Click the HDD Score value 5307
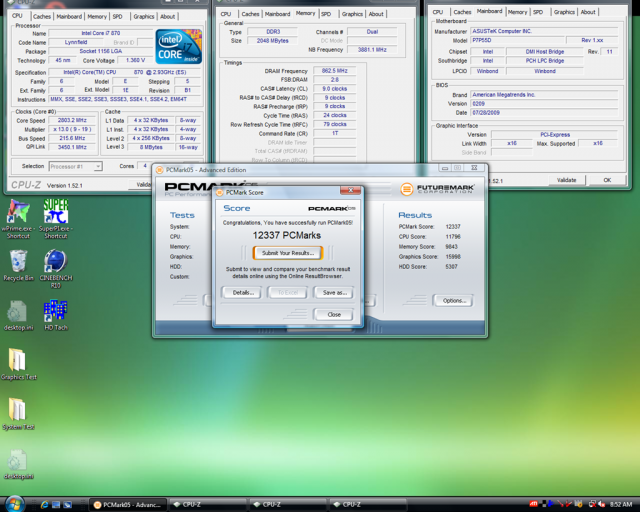The height and width of the screenshot is (512, 640). click(451, 267)
